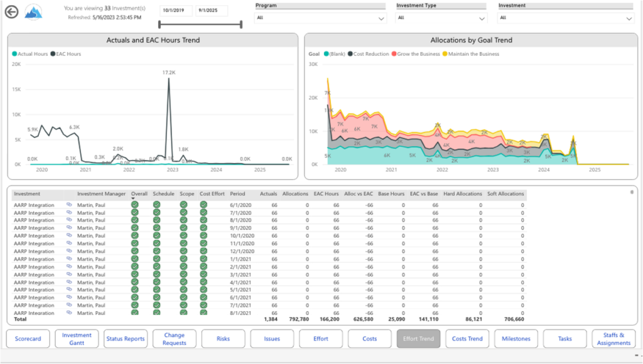Open link icon for AARP Integration 1/1/2021

coord(69,259)
